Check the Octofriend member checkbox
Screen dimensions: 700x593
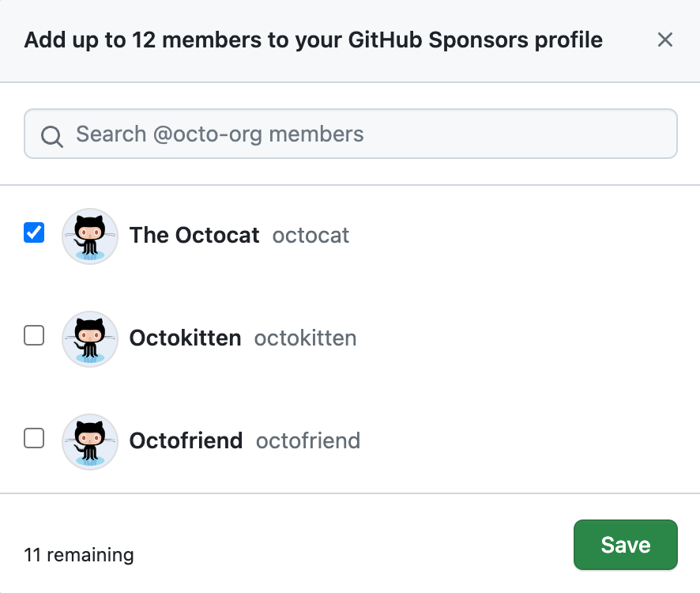pyautogui.click(x=33, y=437)
